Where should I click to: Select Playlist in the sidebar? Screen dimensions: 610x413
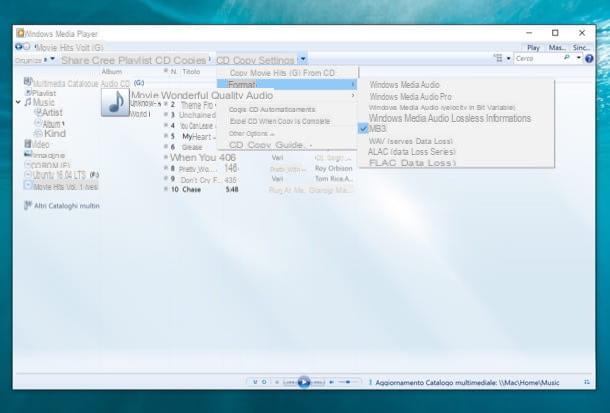coord(40,93)
